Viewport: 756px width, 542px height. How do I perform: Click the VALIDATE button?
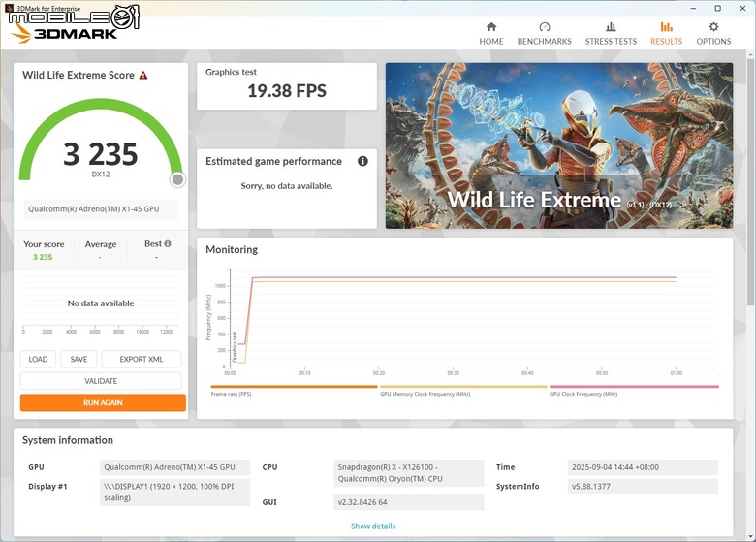click(101, 381)
